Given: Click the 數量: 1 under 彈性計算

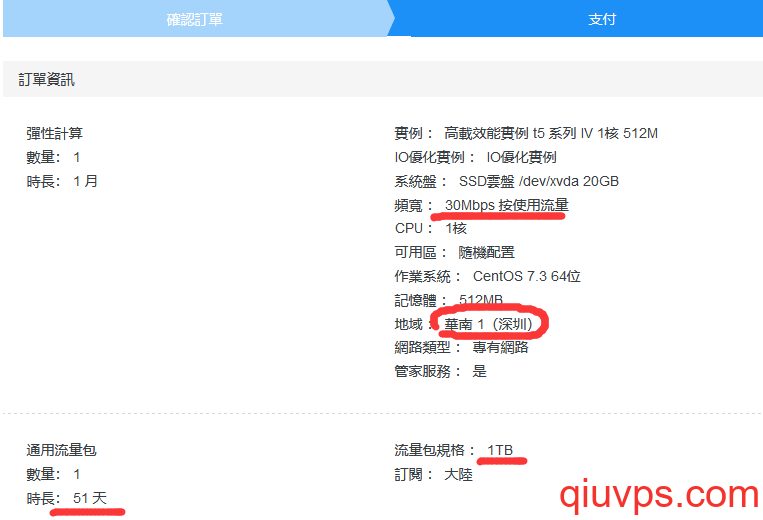Looking at the screenshot, I should 53,157.
